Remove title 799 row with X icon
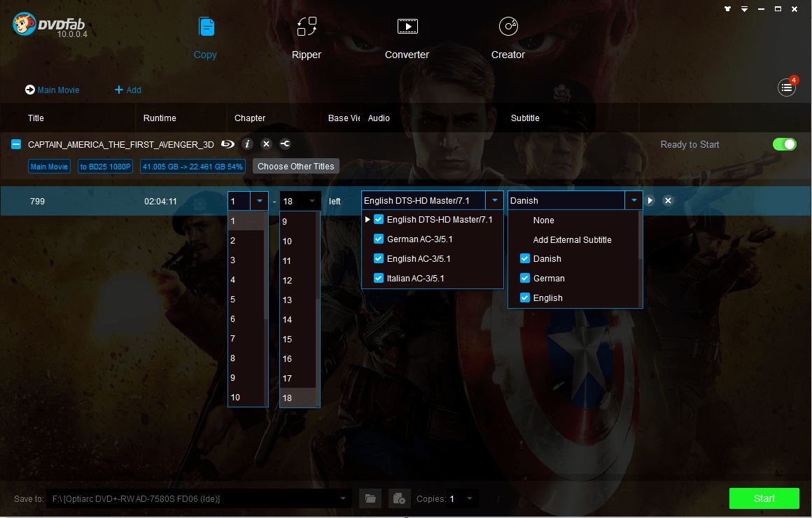The height and width of the screenshot is (518, 812). [x=668, y=200]
